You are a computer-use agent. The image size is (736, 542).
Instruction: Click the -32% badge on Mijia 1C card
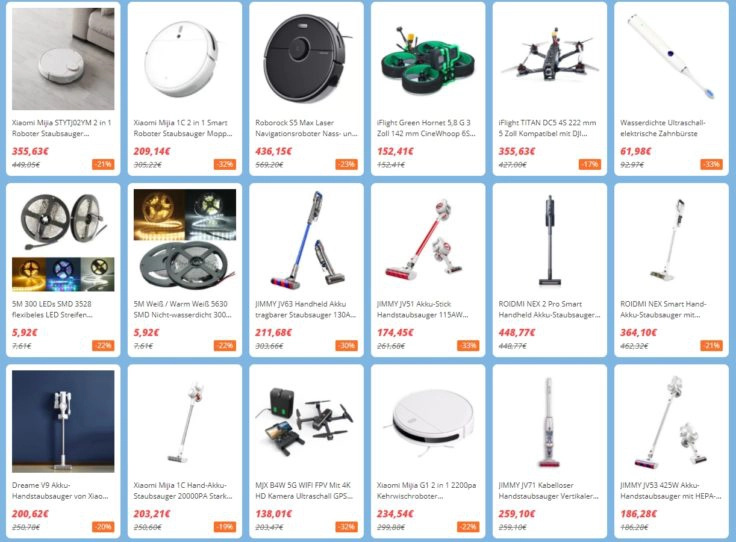[225, 164]
